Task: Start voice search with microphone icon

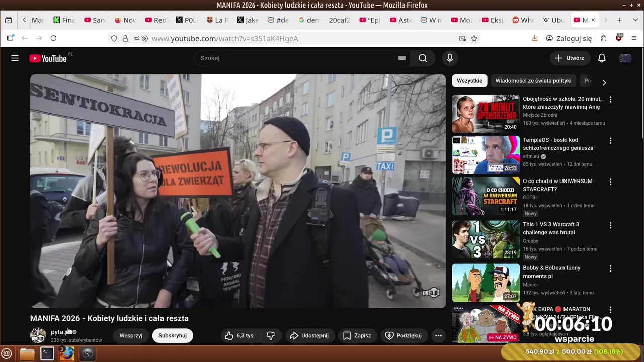Action: (x=450, y=58)
